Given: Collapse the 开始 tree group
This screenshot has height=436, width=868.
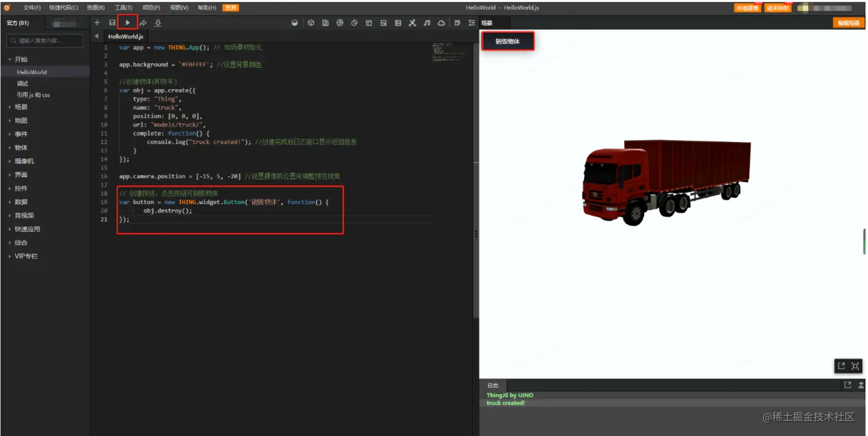Looking at the screenshot, I should [21, 59].
